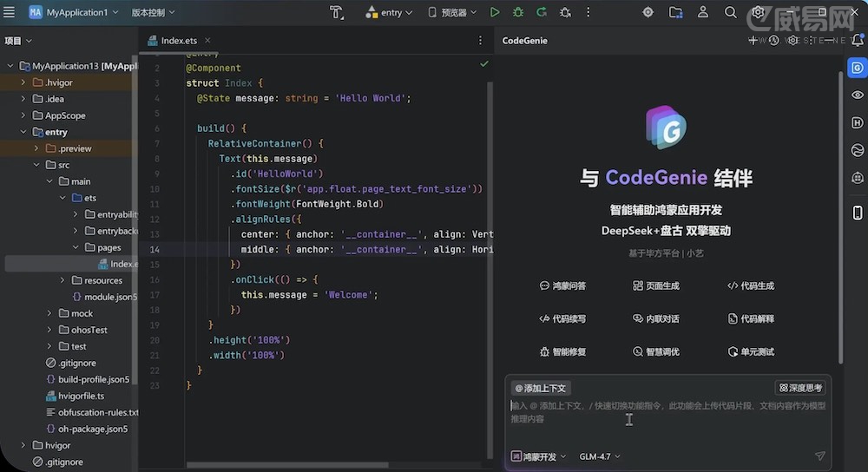Click the build hammer icon
The image size is (868, 472).
tap(337, 12)
